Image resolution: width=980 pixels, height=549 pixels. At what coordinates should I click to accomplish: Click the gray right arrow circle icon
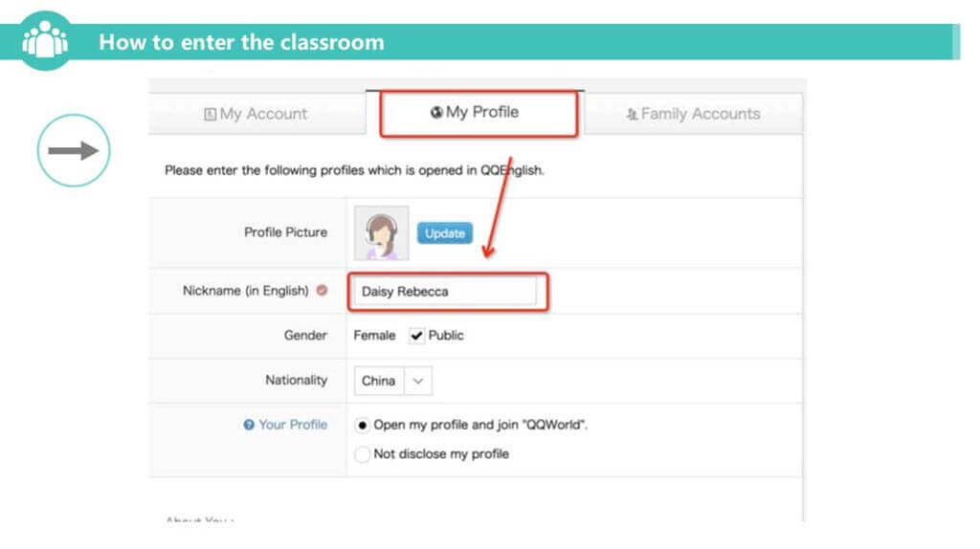pyautogui.click(x=74, y=150)
